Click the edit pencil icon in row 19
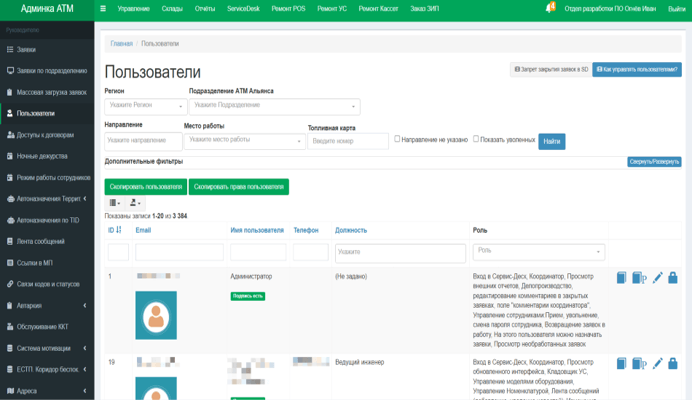692x400 pixels. pos(658,363)
